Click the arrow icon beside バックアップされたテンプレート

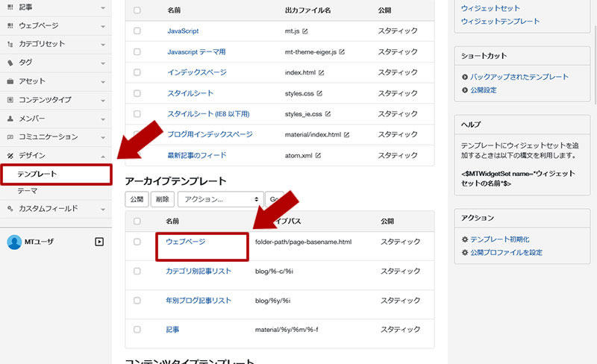point(464,77)
